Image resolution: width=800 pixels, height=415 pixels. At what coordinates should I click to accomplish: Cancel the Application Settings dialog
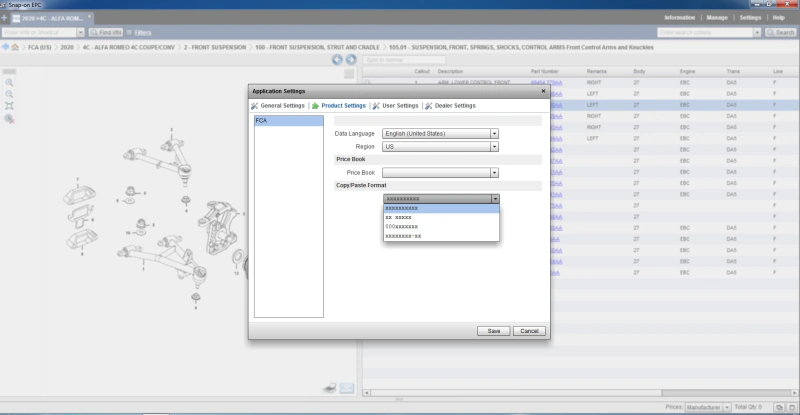pyautogui.click(x=529, y=330)
